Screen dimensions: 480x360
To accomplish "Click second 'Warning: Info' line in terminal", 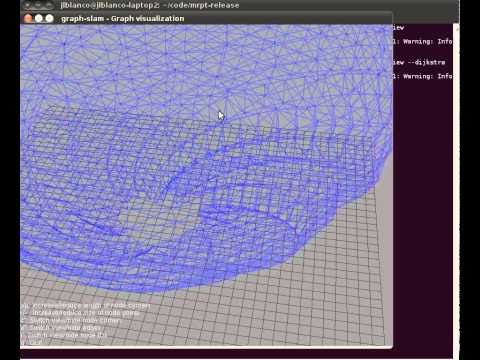I will tap(427, 76).
